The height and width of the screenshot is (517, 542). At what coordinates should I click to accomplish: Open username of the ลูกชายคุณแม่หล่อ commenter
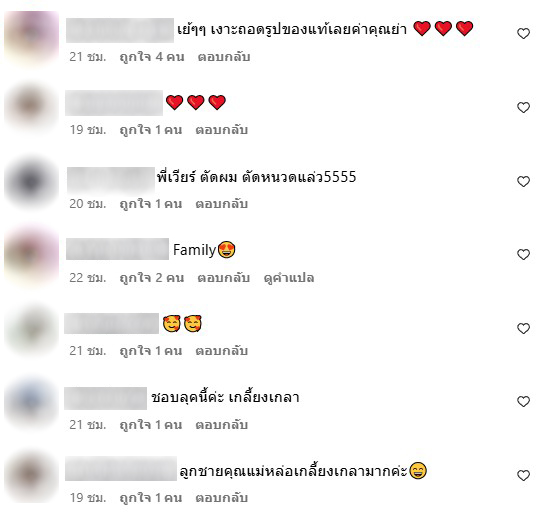[121, 469]
